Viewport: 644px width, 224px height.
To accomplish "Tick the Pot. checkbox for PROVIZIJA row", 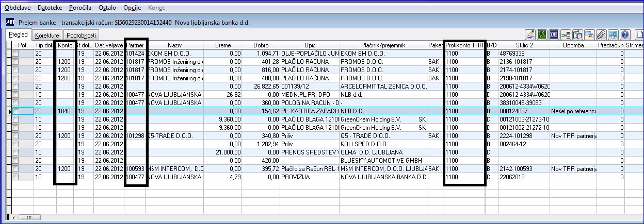I will pos(15,177).
